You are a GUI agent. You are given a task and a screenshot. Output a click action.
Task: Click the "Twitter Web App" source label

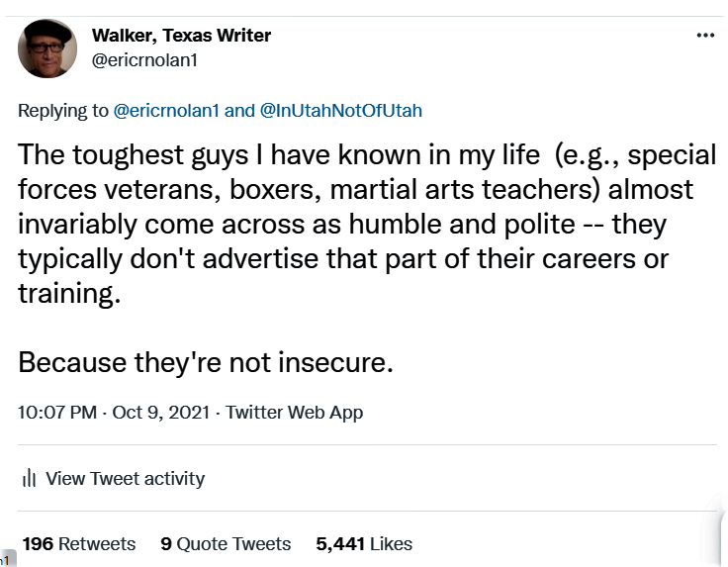tap(295, 413)
